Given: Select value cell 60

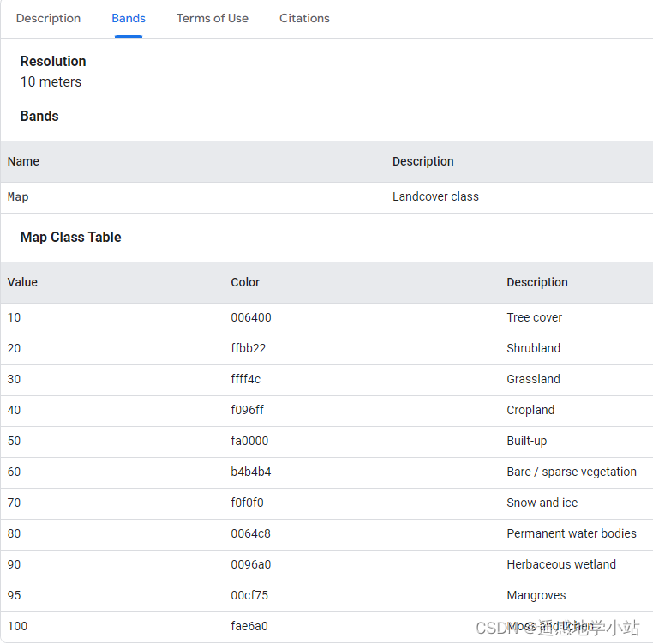Looking at the screenshot, I should click(x=14, y=472).
